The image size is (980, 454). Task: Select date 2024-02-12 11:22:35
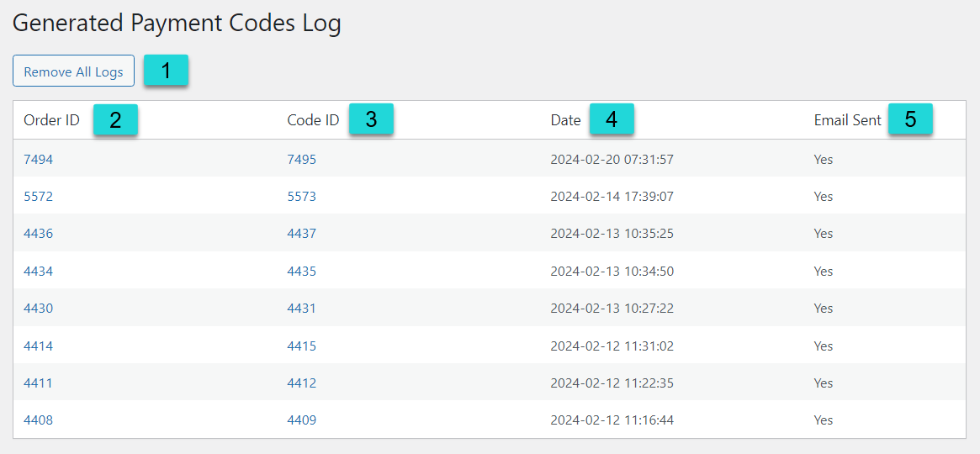coord(612,383)
